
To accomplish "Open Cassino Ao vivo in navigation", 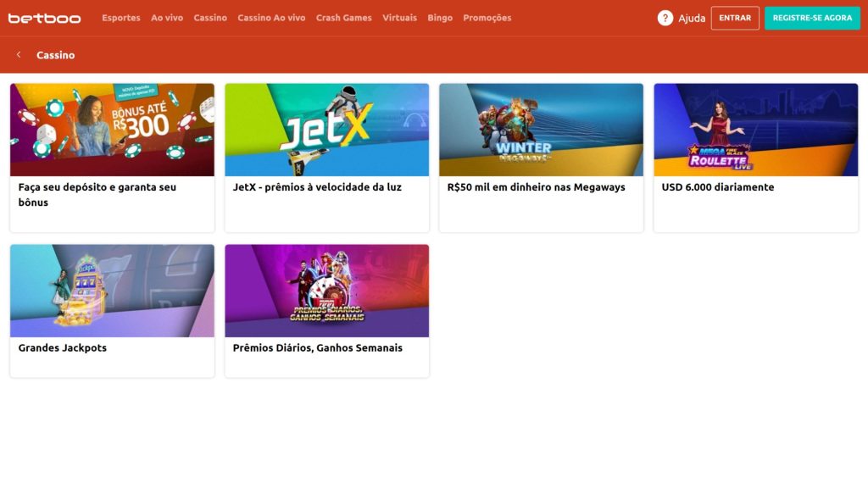I will (271, 18).
